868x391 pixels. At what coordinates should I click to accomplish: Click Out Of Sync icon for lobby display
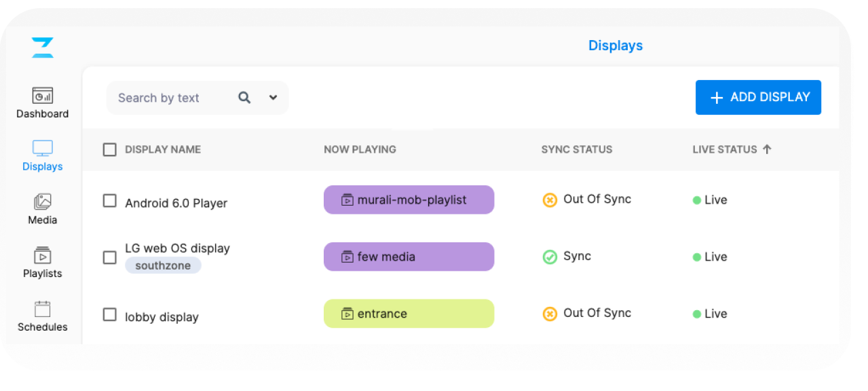(550, 314)
